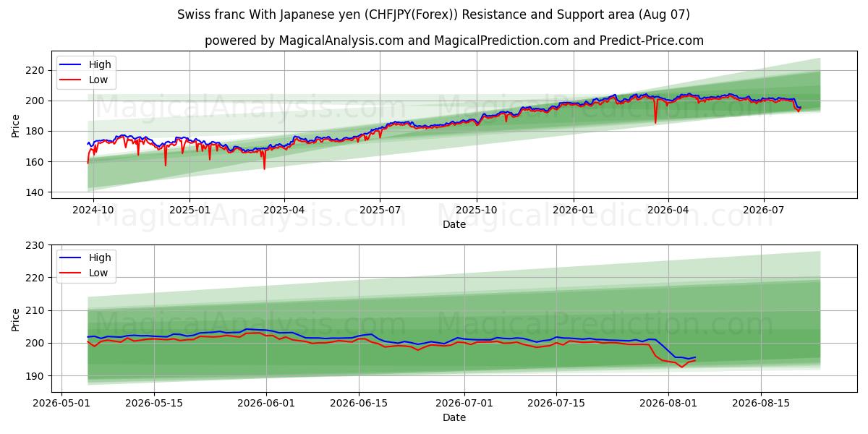868x434 pixels.
Task: Click the 'Date' axis label under upper chart
Action: (x=454, y=225)
